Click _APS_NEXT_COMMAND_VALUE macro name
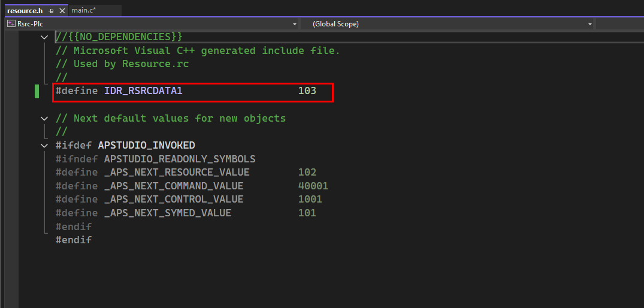The height and width of the screenshot is (308, 644). coord(174,186)
